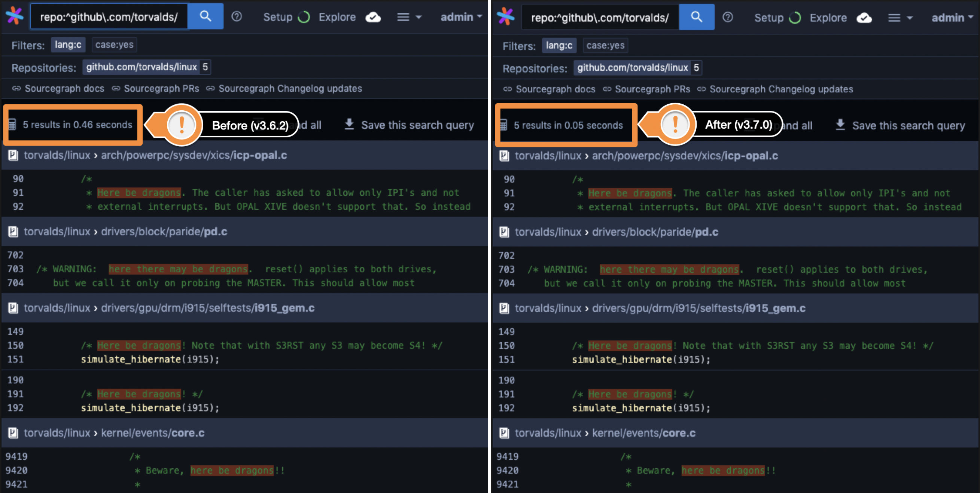The image size is (980, 493).
Task: Click code line 191 match in the right panel
Action: click(x=630, y=395)
